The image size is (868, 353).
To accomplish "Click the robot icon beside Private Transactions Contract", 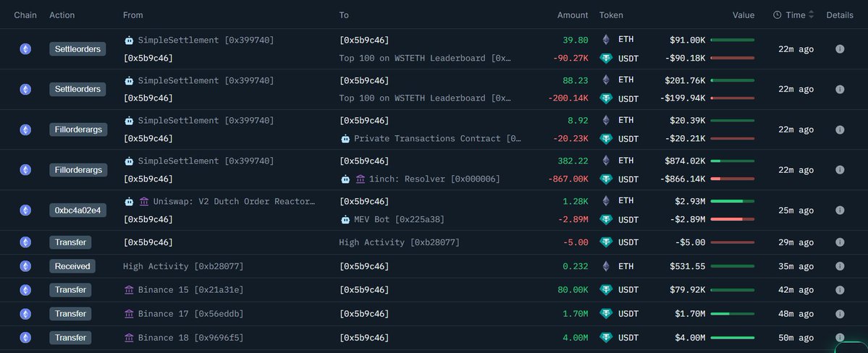I will tap(345, 138).
